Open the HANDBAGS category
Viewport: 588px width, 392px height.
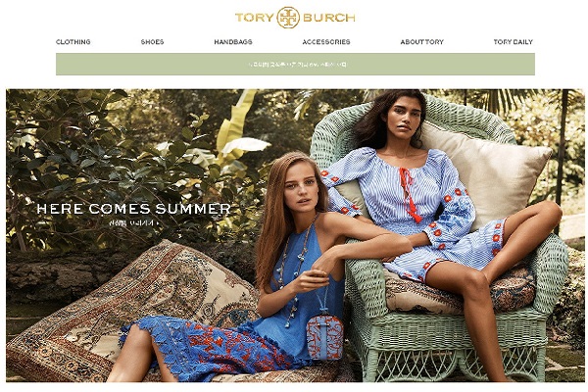[x=233, y=42]
